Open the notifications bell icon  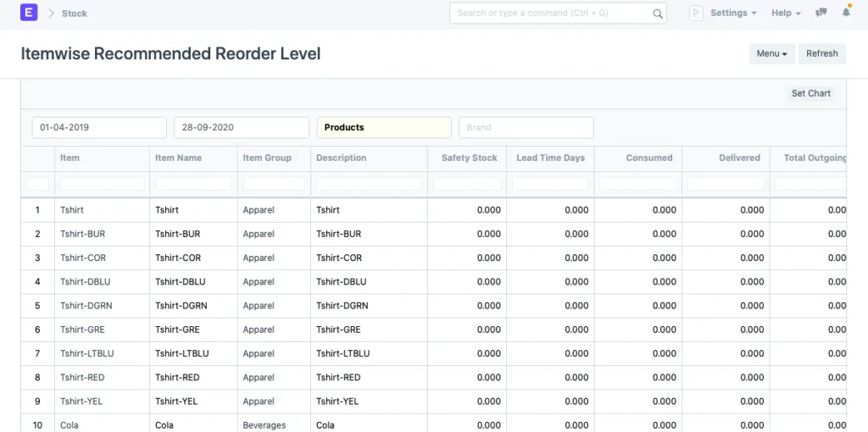(846, 13)
